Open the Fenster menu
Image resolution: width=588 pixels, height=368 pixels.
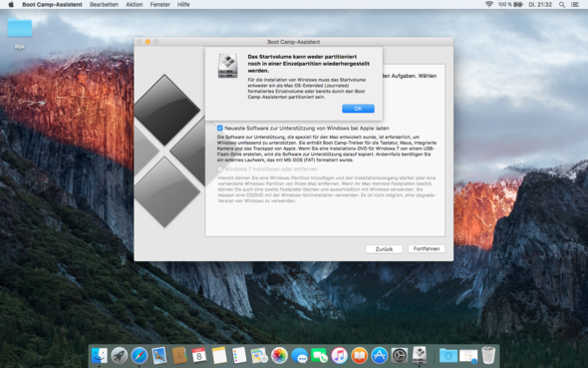coord(159,5)
